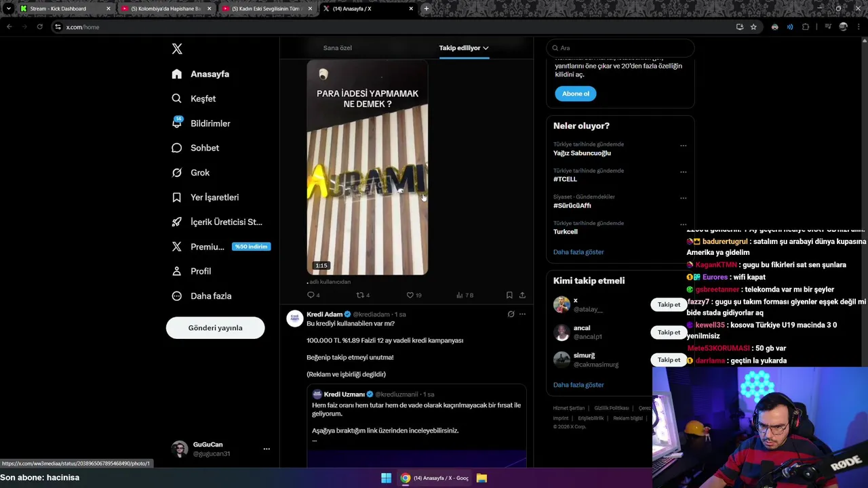Click Chrome Anasayfa / X taskbar item
The height and width of the screenshot is (488, 868).
[x=435, y=478]
